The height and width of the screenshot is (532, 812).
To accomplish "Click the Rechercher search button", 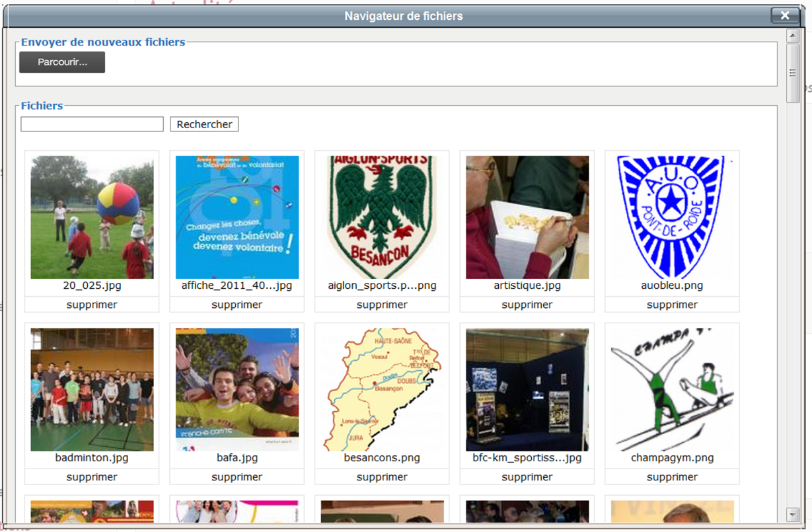I will point(204,124).
